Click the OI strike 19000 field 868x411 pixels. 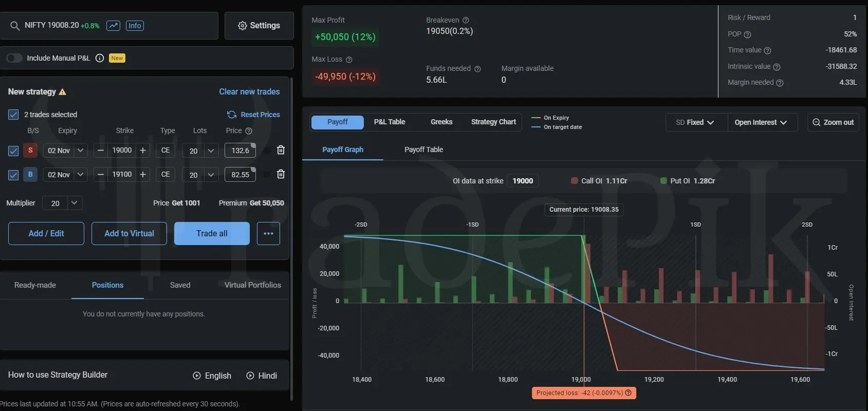[523, 181]
